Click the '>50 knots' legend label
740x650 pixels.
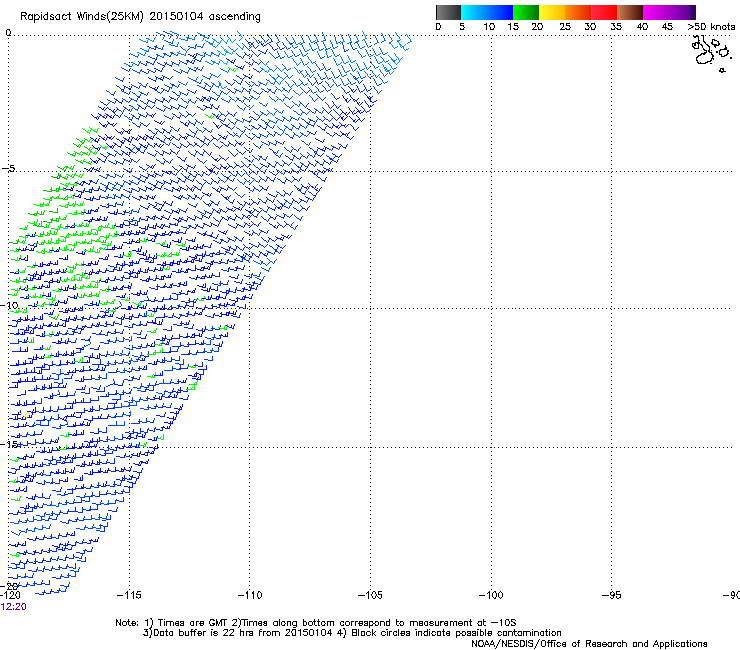(x=711, y=26)
